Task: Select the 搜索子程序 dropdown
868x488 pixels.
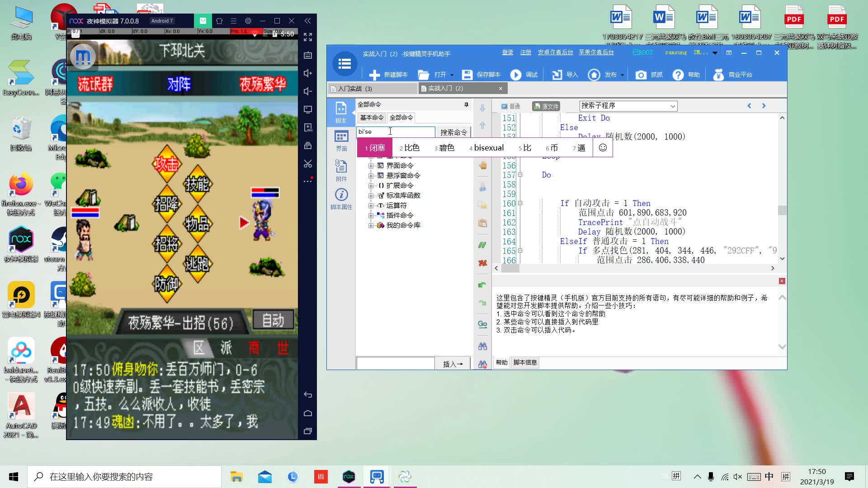Action: pyautogui.click(x=627, y=105)
